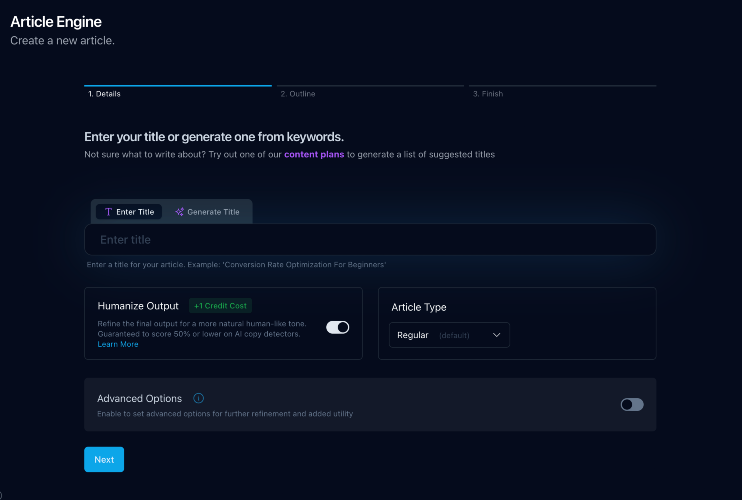Viewport: 742px width, 500px height.
Task: Click the Next button
Action: tap(104, 459)
